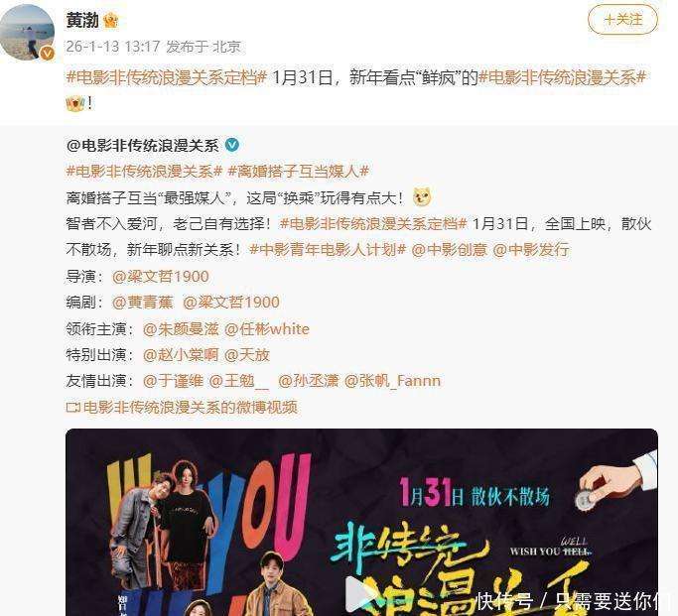This screenshot has height=616, width=678.
Task: Open 黄渤's profile avatar
Action: 27,33
